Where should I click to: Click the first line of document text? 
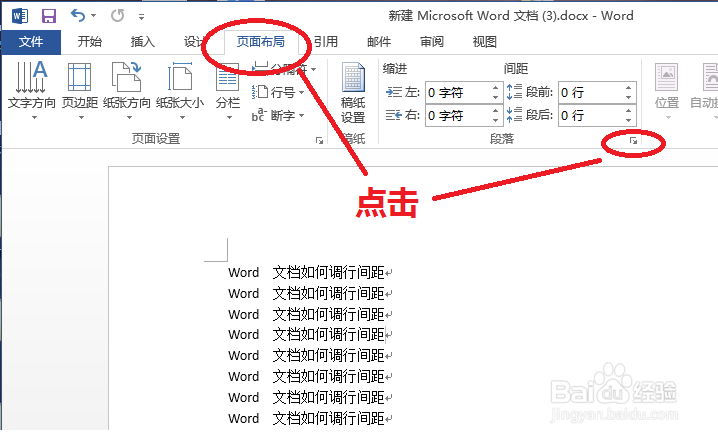[x=310, y=272]
